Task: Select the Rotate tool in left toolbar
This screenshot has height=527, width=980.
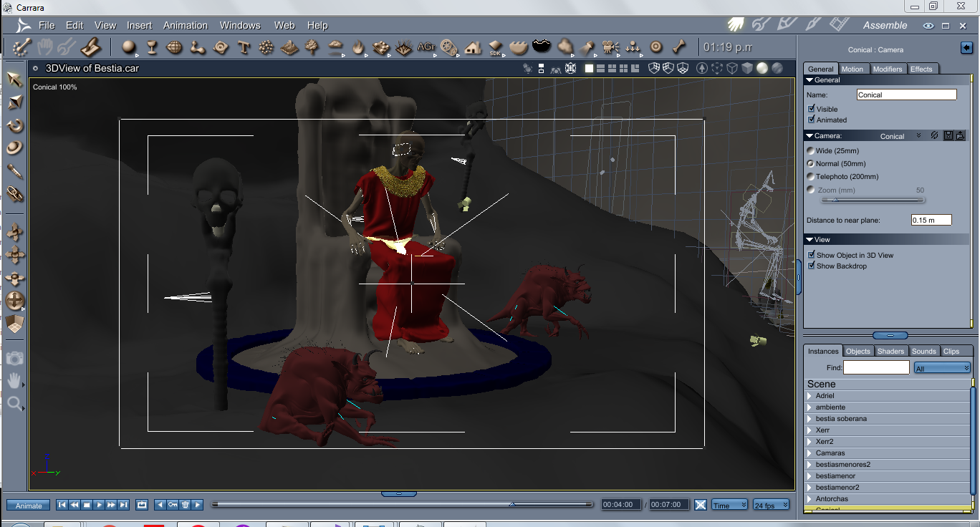Action: pyautogui.click(x=15, y=126)
